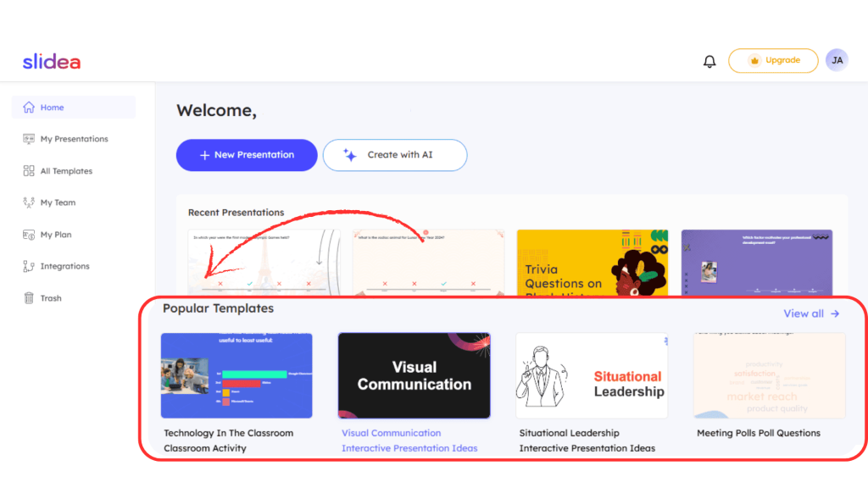This screenshot has height=488, width=868.
Task: Click the My Presentations sidebar icon
Action: pos(29,139)
